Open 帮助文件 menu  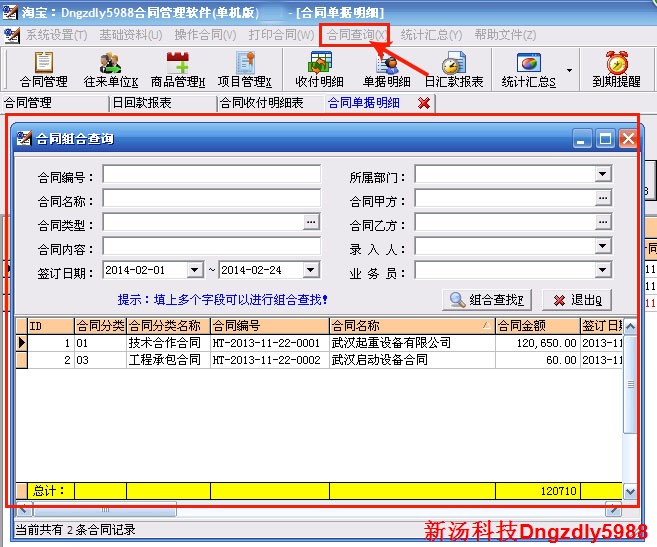[505, 35]
